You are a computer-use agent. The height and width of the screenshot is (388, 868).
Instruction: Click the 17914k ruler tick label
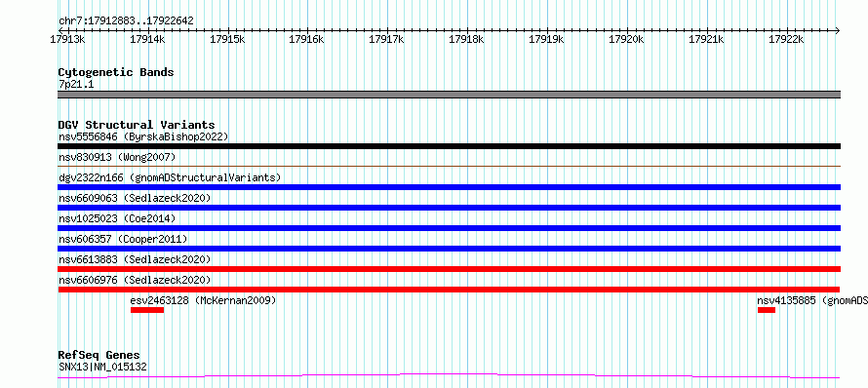(x=147, y=39)
